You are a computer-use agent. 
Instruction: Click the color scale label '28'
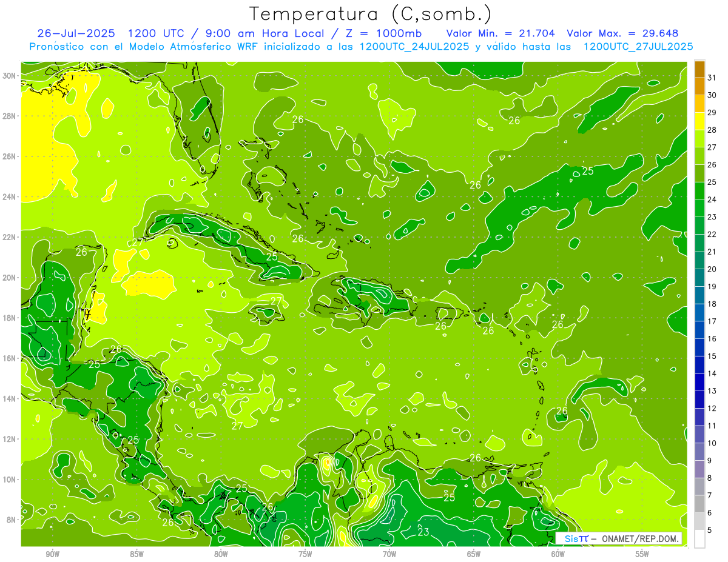coord(712,130)
